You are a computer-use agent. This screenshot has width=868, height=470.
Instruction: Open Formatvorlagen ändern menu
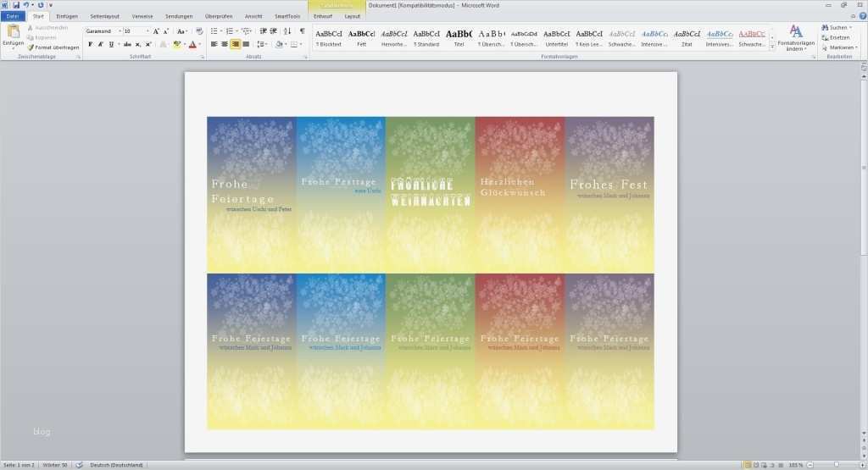[x=796, y=37]
